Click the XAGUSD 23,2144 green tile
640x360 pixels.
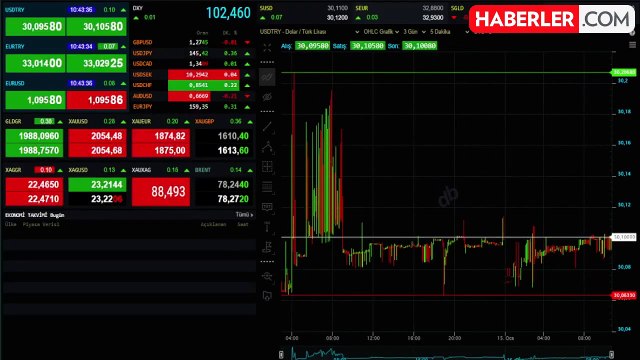[97, 184]
